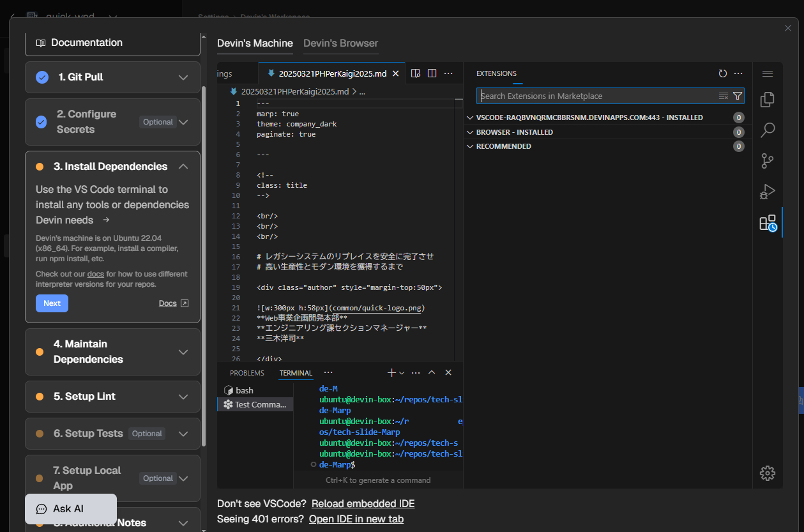Expand the Setup Lint step
The height and width of the screenshot is (532, 804).
coord(183,397)
